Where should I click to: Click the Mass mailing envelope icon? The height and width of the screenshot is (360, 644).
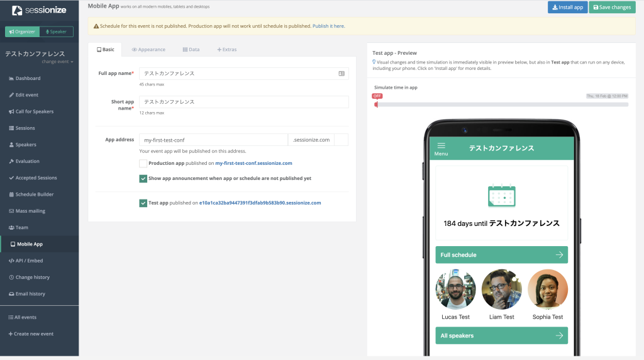[11, 211]
